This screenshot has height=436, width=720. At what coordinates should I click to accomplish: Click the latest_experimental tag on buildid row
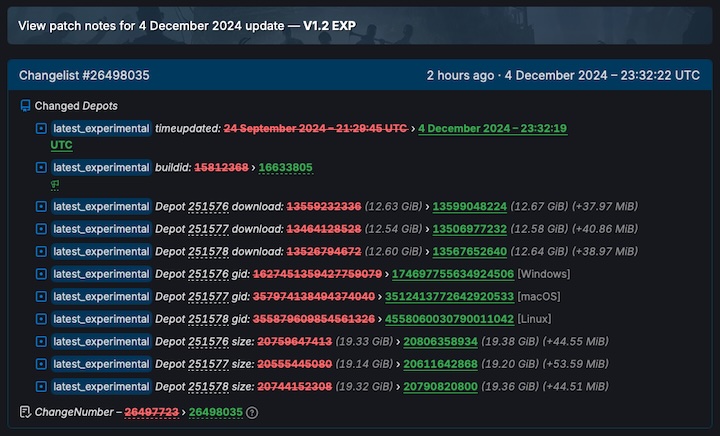coord(100,168)
